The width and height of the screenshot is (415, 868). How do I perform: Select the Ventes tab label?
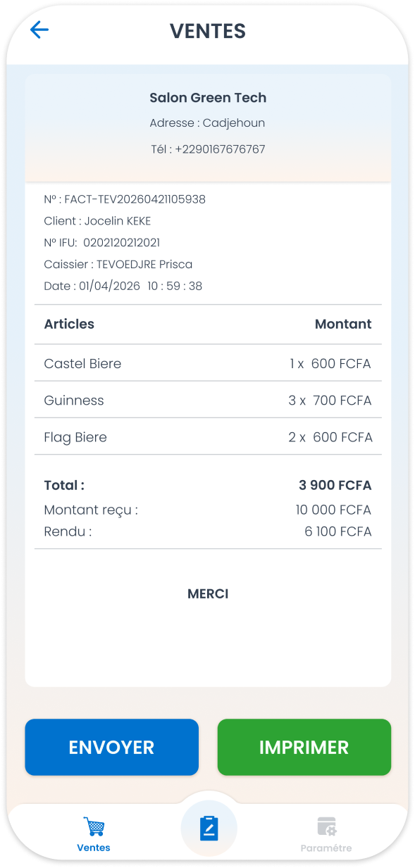[94, 848]
